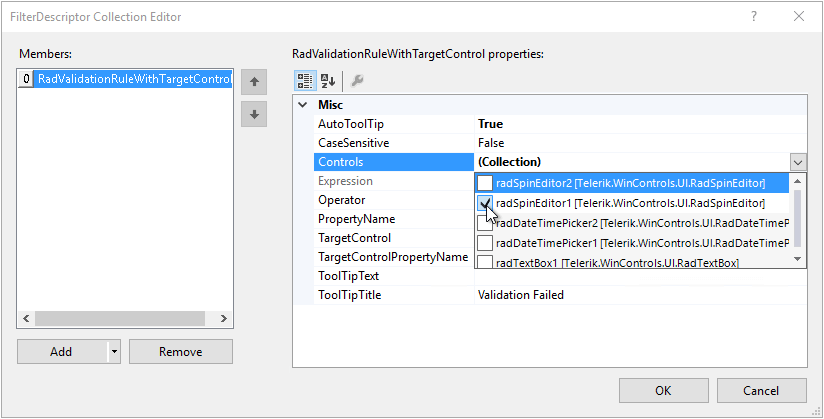
Task: Select RadValidationRuleWithTargetControl member in list
Action: click(125, 79)
